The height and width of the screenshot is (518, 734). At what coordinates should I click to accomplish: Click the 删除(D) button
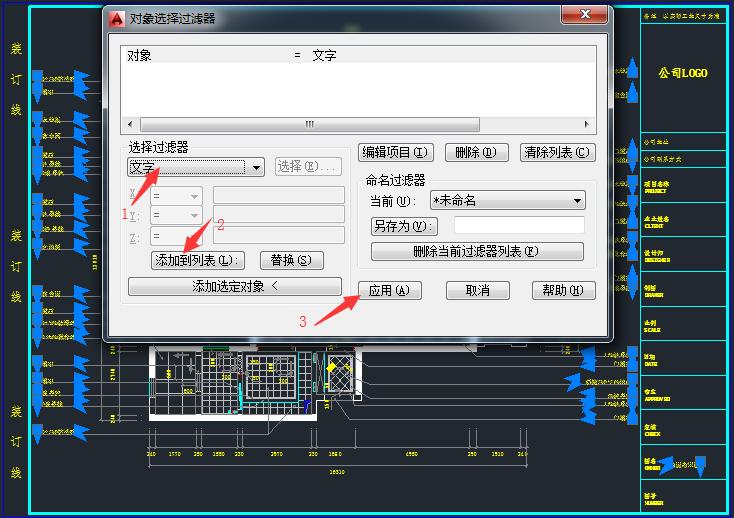477,152
